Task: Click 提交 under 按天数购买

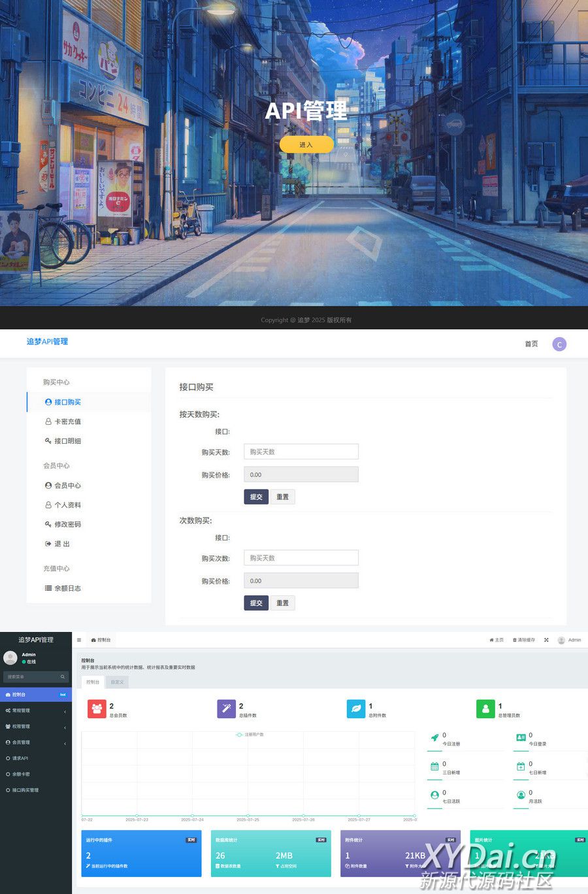Action: click(x=256, y=497)
